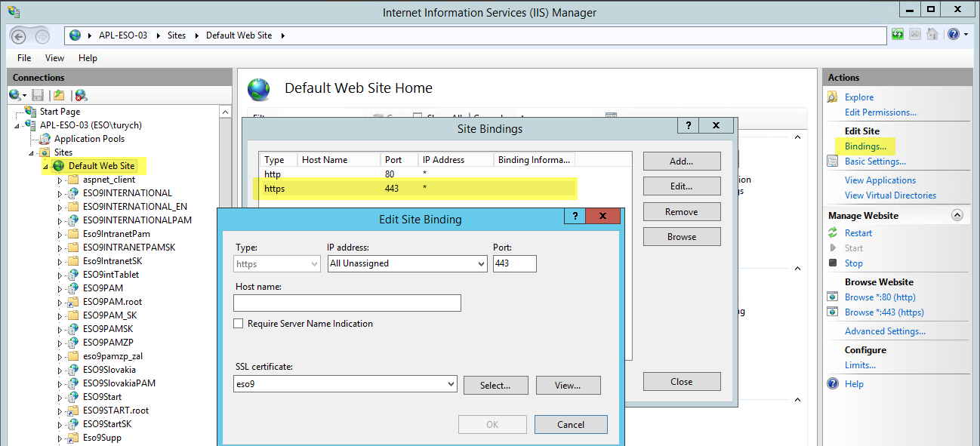The image size is (980, 446).
Task: Open the File menu
Action: point(24,58)
